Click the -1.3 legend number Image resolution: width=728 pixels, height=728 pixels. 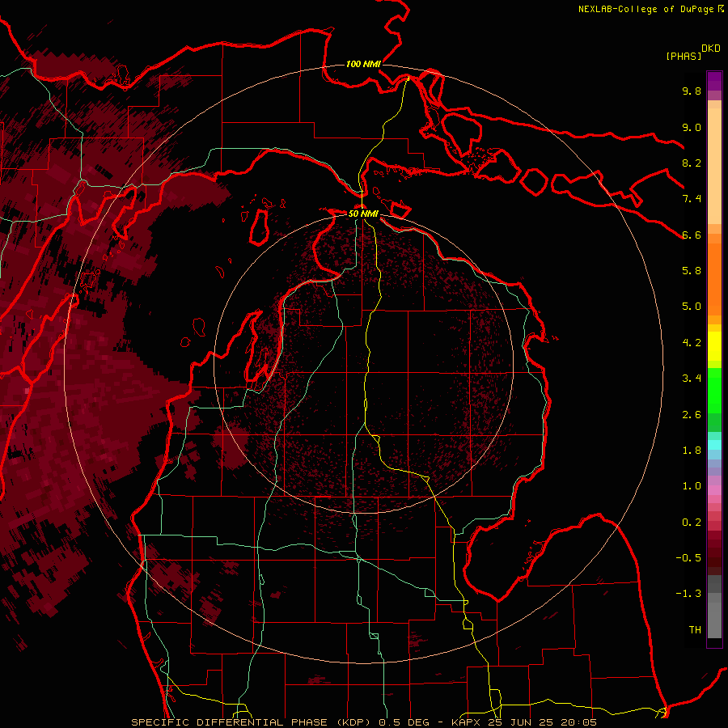(x=688, y=594)
